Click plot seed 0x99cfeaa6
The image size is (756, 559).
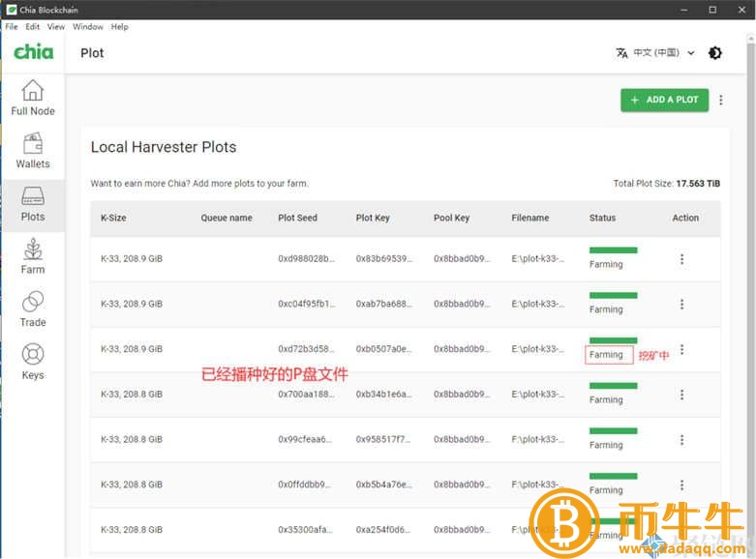[x=305, y=439]
